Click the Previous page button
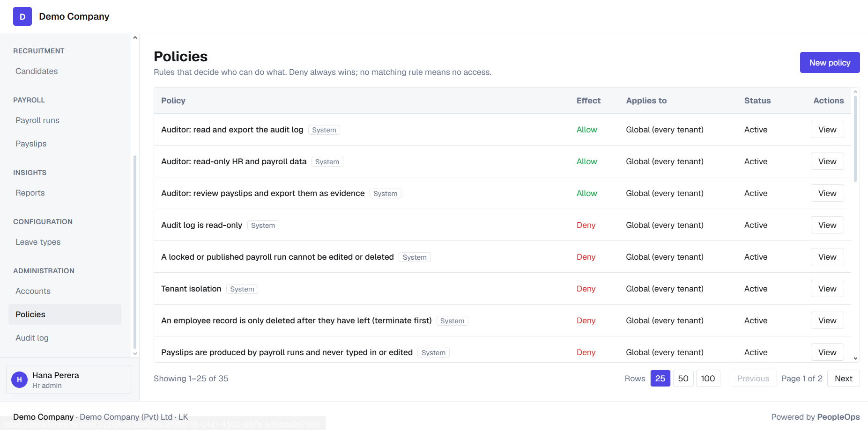This screenshot has height=430, width=868. (753, 379)
